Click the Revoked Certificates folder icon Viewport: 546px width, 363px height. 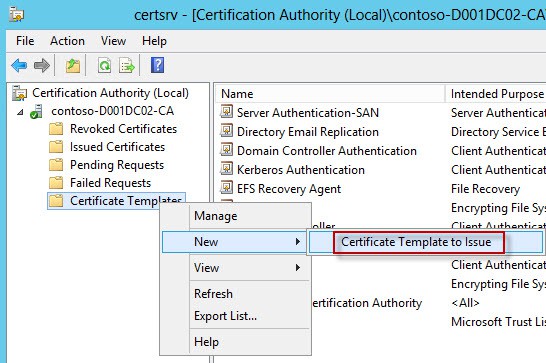coord(56,129)
